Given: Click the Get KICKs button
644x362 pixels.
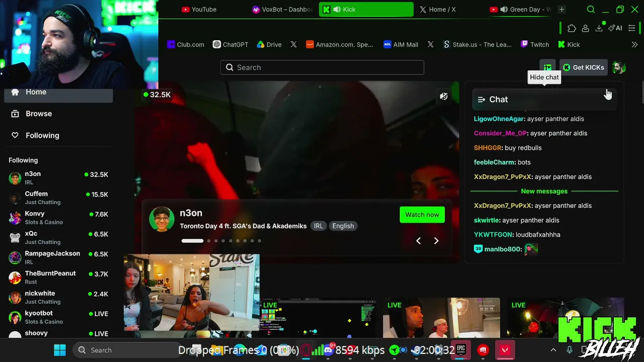Looking at the screenshot, I should pyautogui.click(x=583, y=67).
